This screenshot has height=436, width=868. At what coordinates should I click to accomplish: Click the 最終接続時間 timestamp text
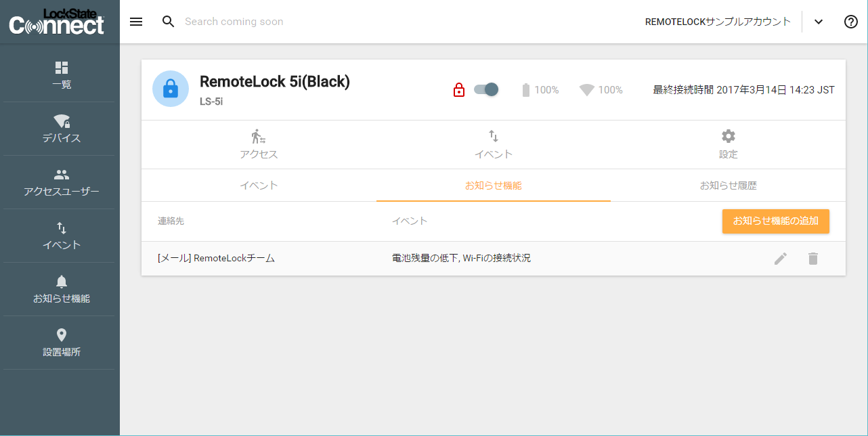pyautogui.click(x=743, y=89)
